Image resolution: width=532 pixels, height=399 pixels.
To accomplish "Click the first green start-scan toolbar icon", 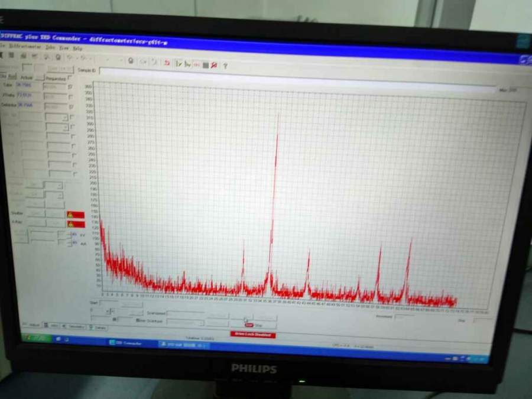I will pos(179,63).
